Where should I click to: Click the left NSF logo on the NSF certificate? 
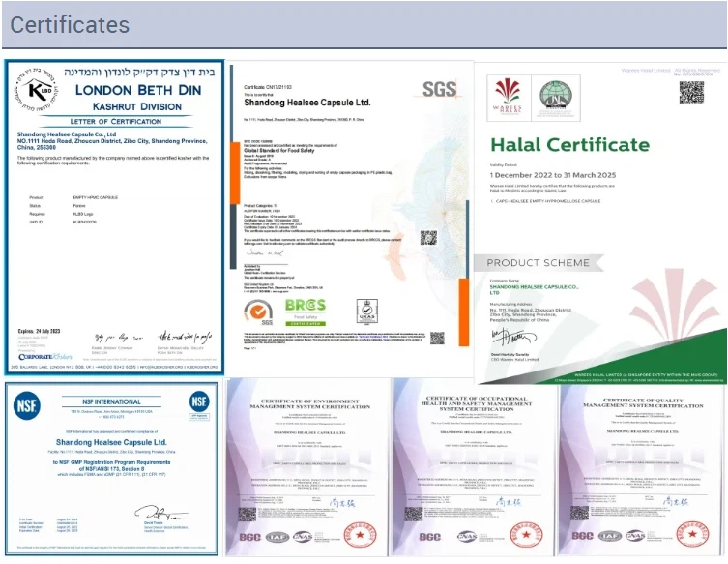26,405
